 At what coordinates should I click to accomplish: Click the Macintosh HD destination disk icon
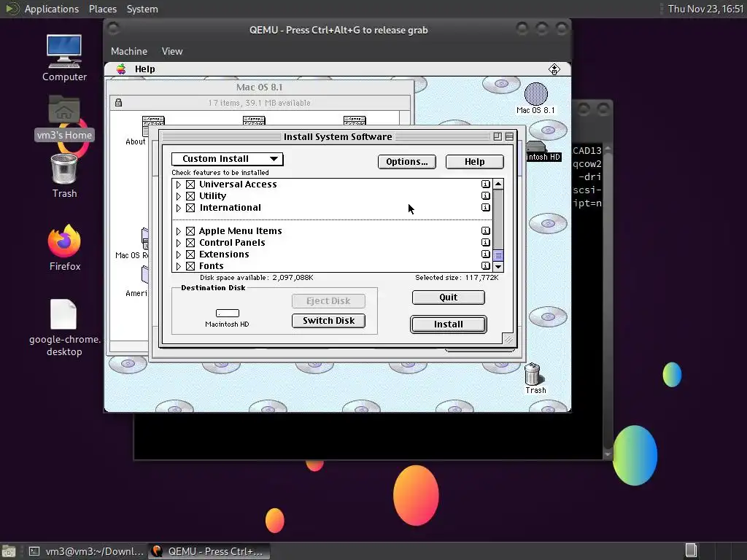(228, 313)
